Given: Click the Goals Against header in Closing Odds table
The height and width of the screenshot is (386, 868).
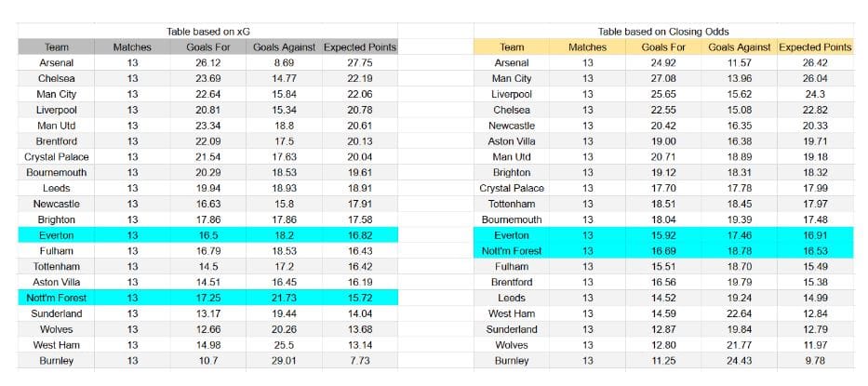Looking at the screenshot, I should coord(739,47).
